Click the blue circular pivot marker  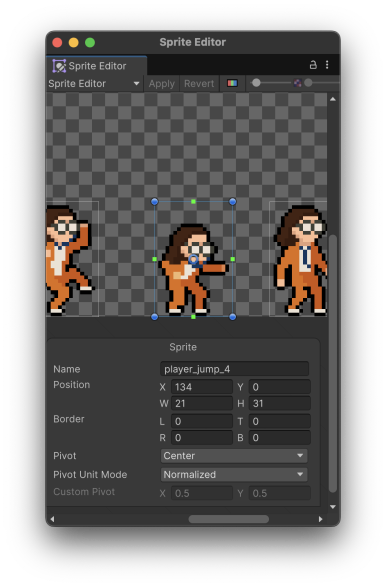click(x=193, y=259)
